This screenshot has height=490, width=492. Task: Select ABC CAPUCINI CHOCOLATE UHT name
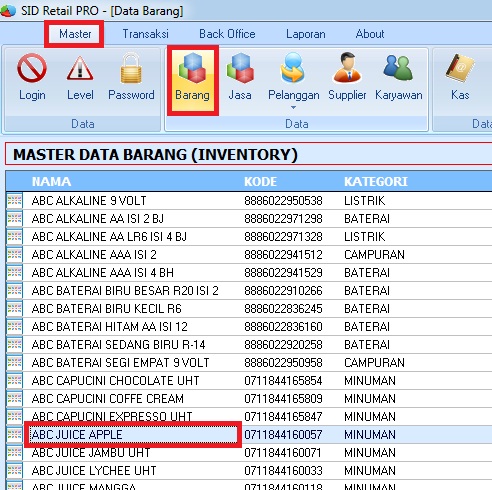115,381
